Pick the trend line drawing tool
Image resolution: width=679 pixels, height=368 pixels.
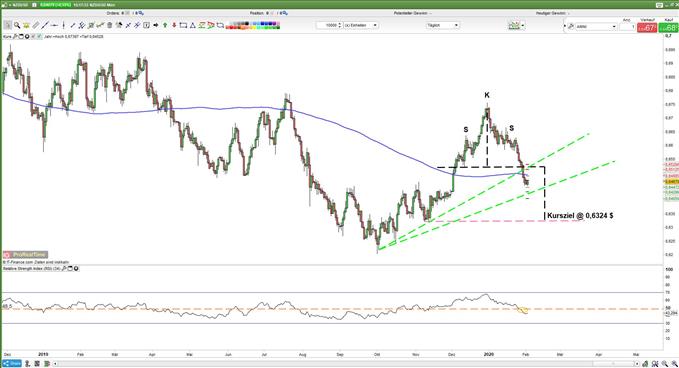click(x=45, y=25)
